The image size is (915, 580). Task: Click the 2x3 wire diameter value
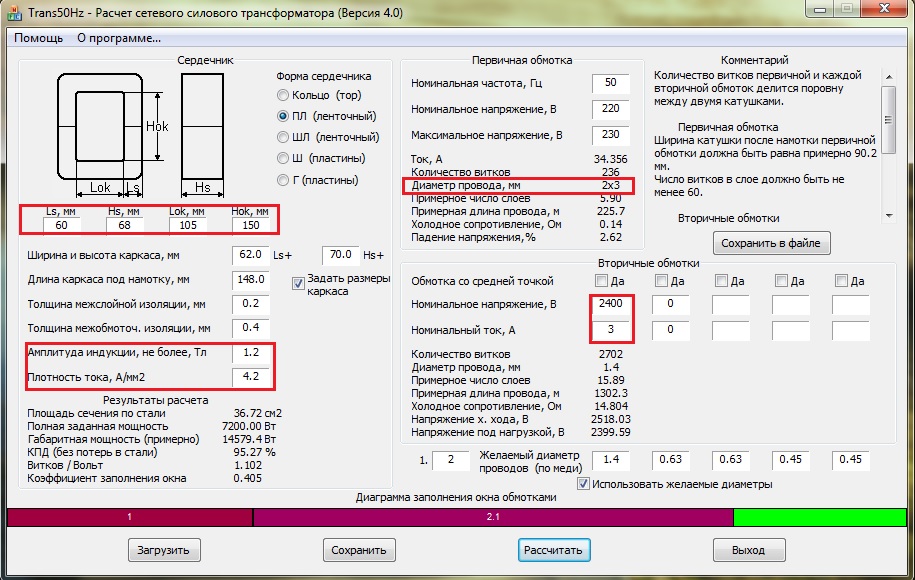610,186
